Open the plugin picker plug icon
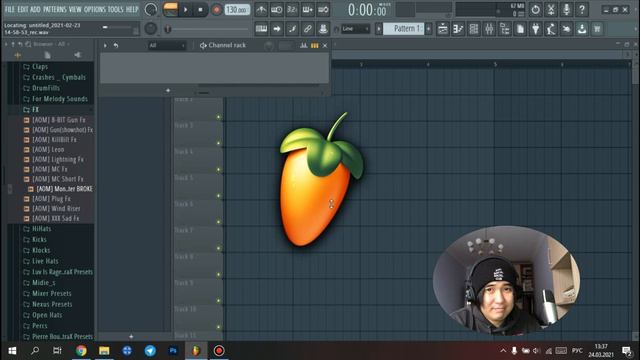 coord(536,29)
